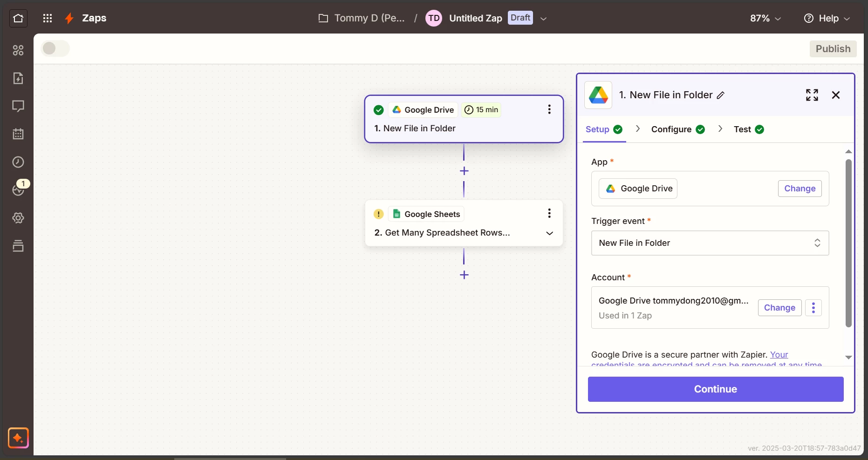Switch to the Setup tab
This screenshot has width=868, height=460.
604,129
